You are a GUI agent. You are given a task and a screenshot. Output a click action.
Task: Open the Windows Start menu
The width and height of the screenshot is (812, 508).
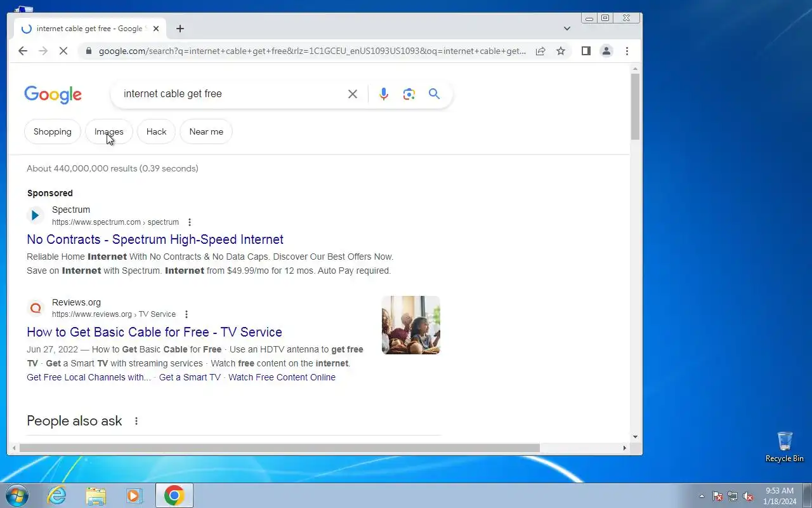[x=16, y=495]
